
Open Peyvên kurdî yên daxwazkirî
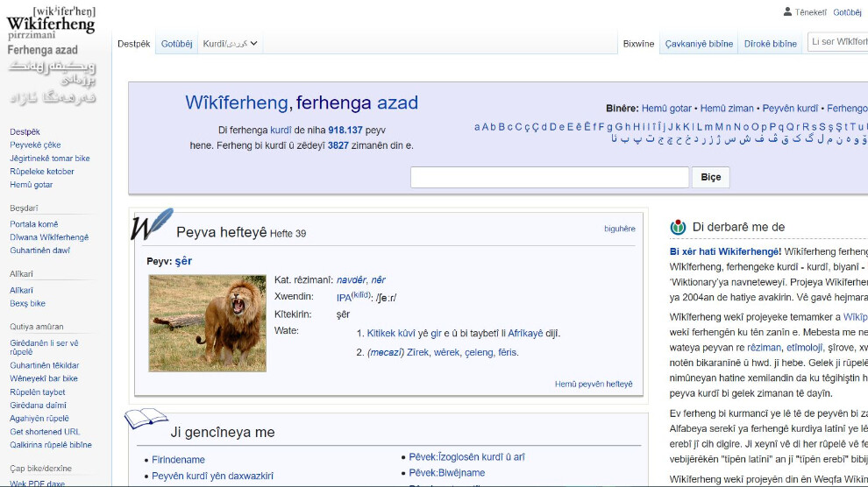212,476
